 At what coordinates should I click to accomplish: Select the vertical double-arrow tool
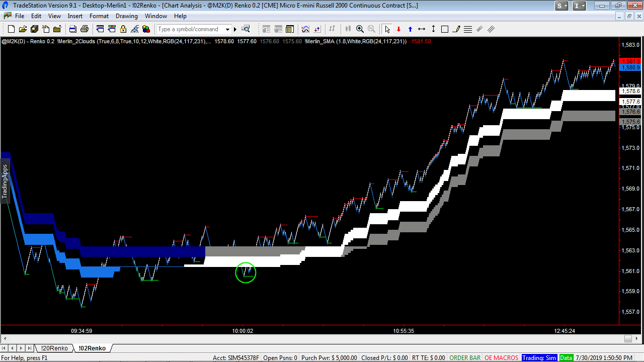[x=433, y=29]
